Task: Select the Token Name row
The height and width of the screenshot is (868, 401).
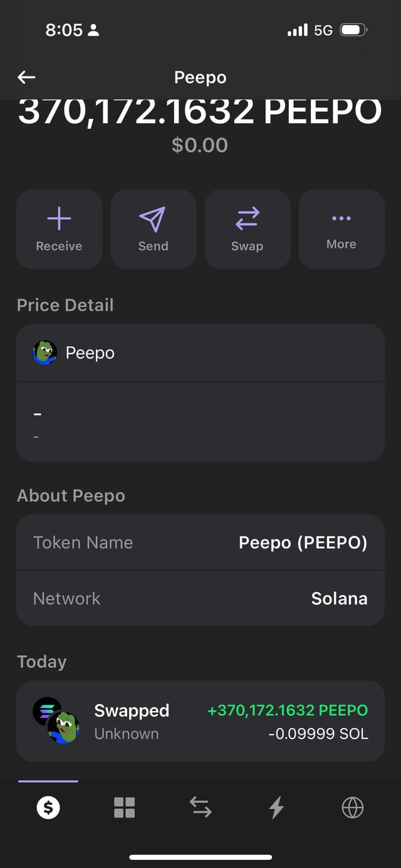Action: pos(200,543)
